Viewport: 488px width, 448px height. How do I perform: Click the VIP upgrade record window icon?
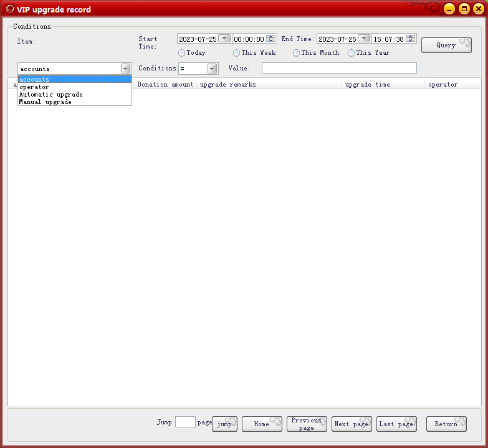[x=10, y=9]
